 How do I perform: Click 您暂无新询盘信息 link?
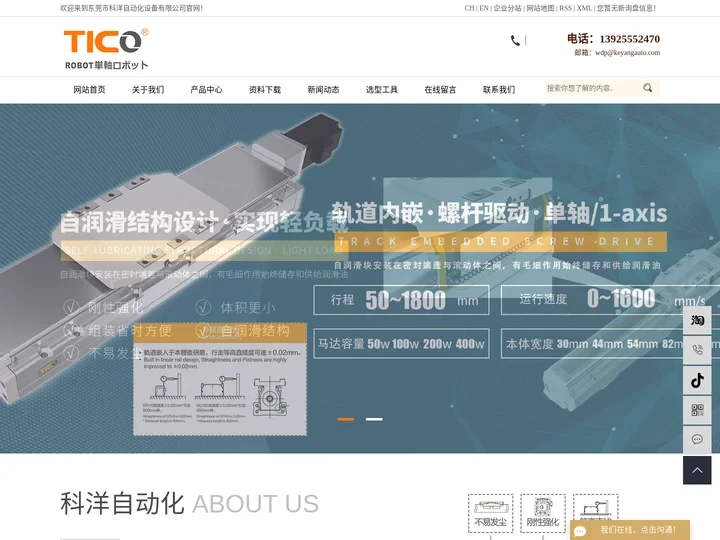point(626,8)
